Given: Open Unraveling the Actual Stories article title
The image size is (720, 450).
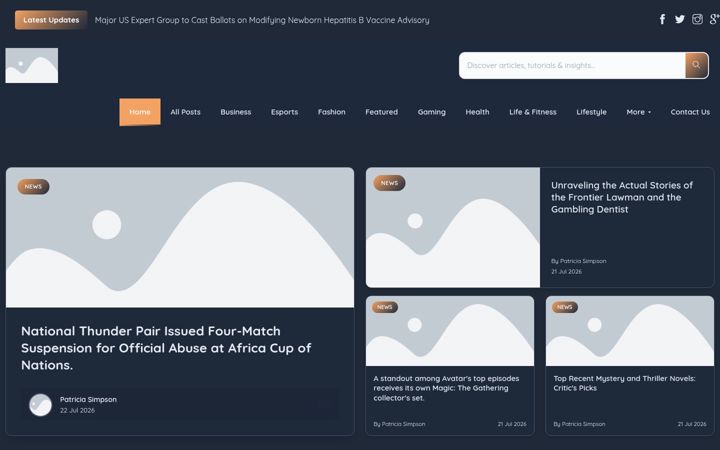Looking at the screenshot, I should [x=622, y=197].
